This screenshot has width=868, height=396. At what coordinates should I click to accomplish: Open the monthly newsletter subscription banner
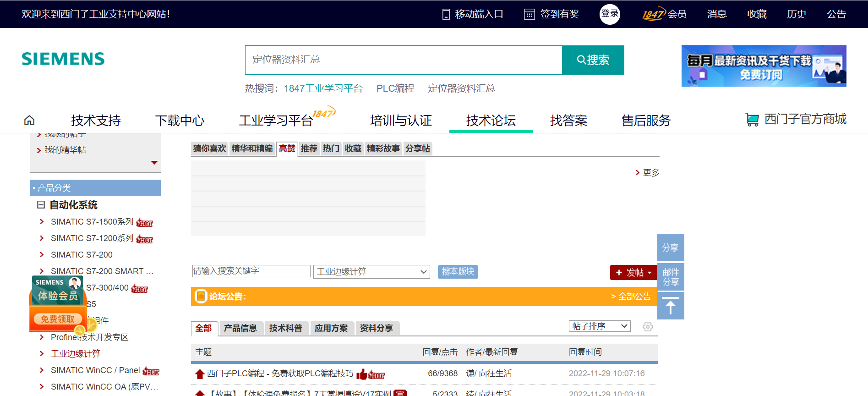coord(764,66)
